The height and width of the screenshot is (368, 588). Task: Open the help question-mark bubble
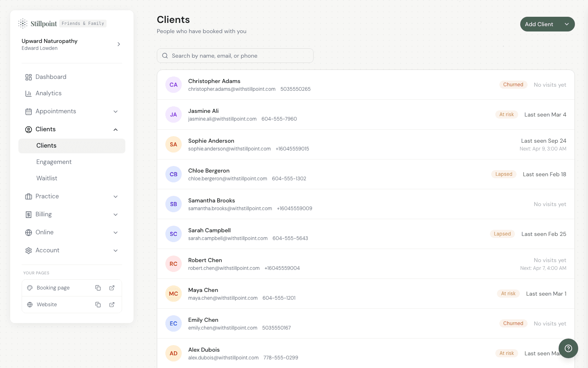[568, 348]
